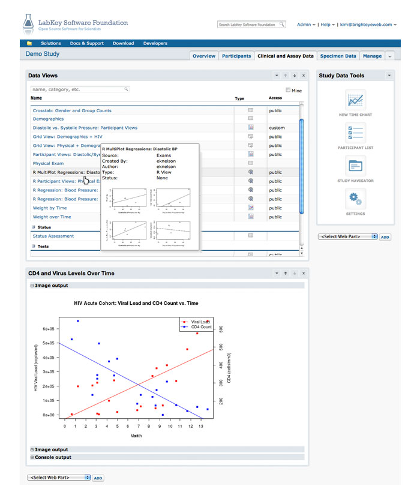Open the bottom Select Web Part dropdown
Screen dimensions: 420x504
tap(59, 478)
